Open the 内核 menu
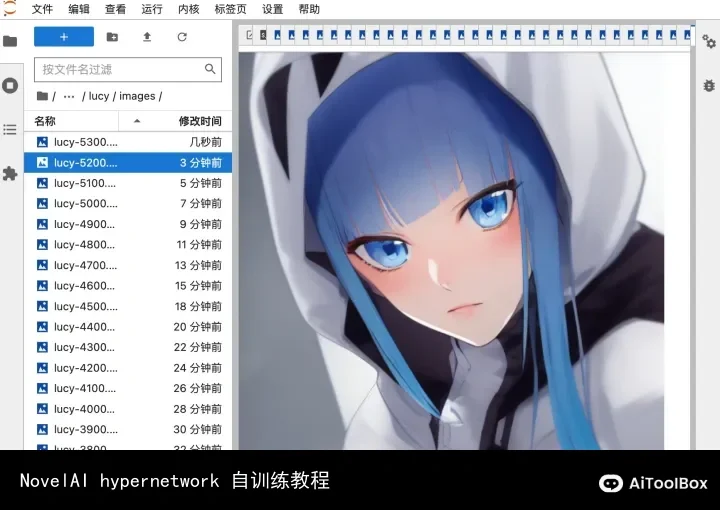The width and height of the screenshot is (720, 510). [188, 9]
